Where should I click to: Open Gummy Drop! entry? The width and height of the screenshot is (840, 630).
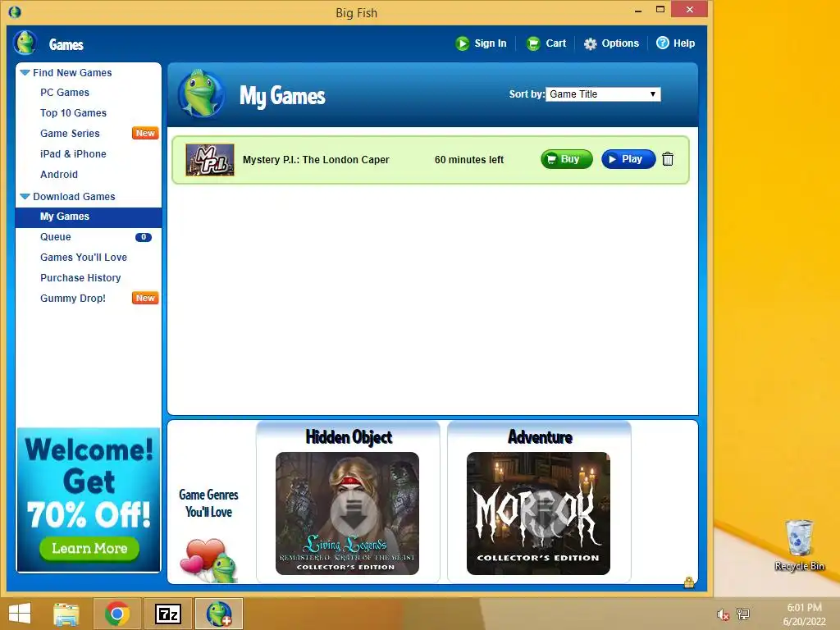click(73, 299)
